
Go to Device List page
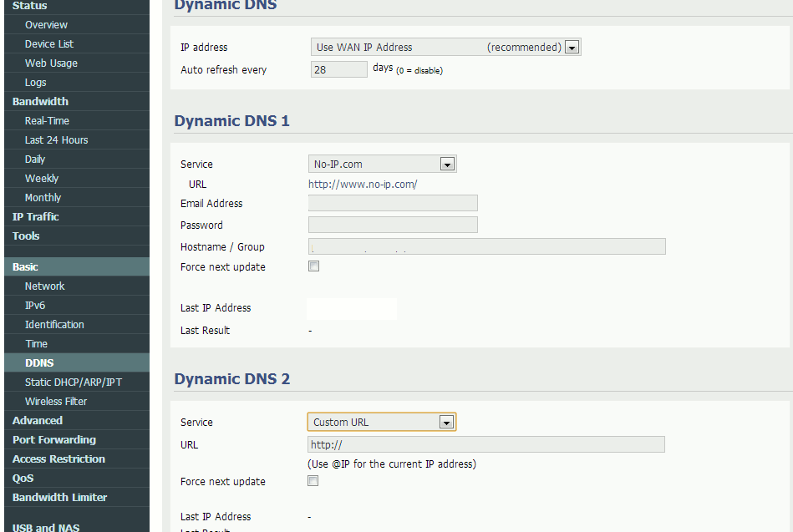[49, 44]
